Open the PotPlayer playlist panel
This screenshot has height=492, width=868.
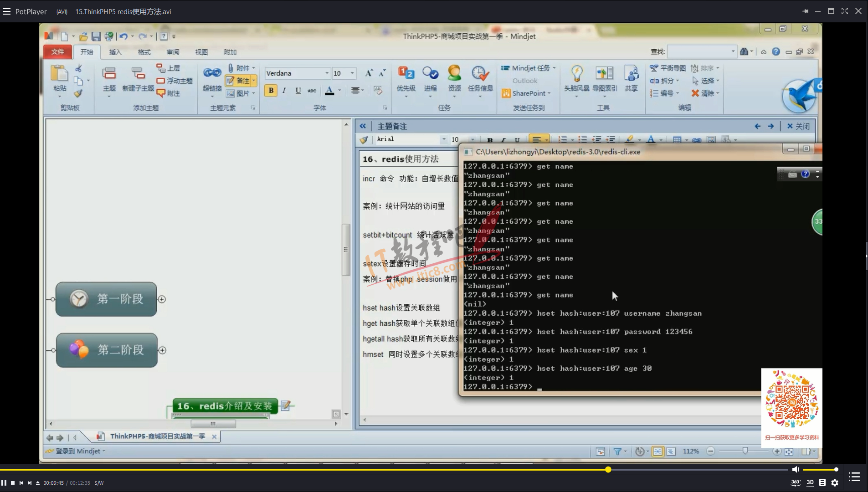coord(854,477)
